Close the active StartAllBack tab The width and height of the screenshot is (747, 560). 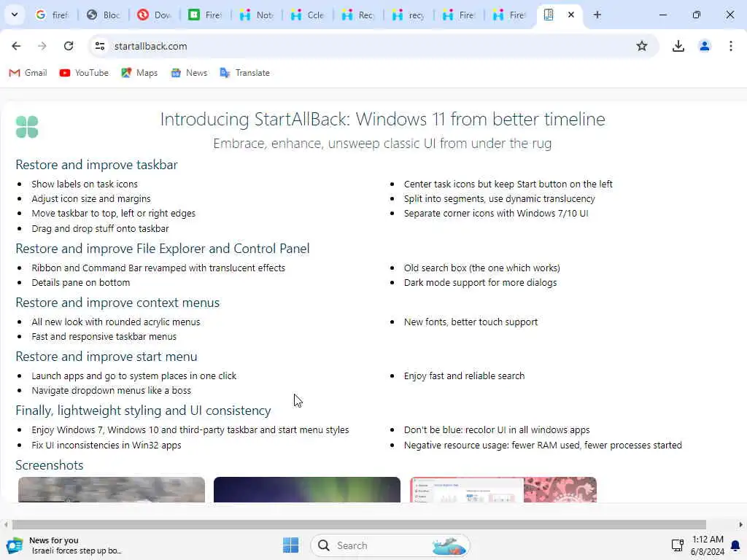[x=570, y=15]
